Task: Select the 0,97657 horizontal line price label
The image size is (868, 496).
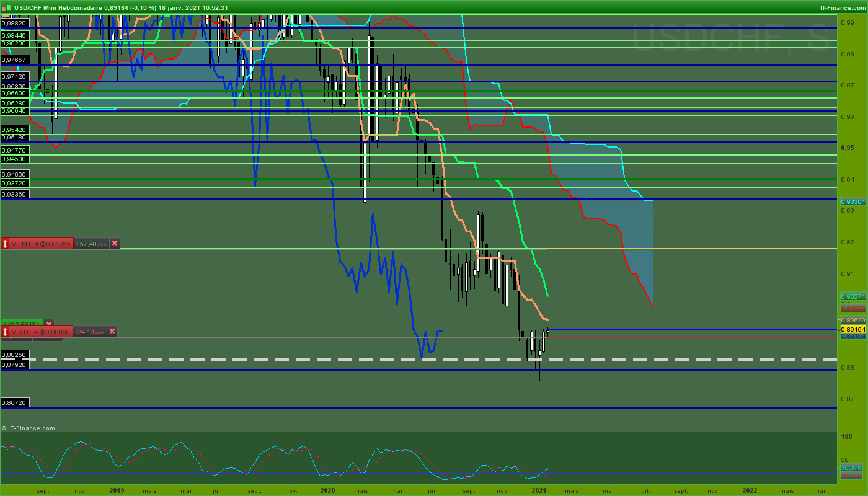Action: coord(15,59)
